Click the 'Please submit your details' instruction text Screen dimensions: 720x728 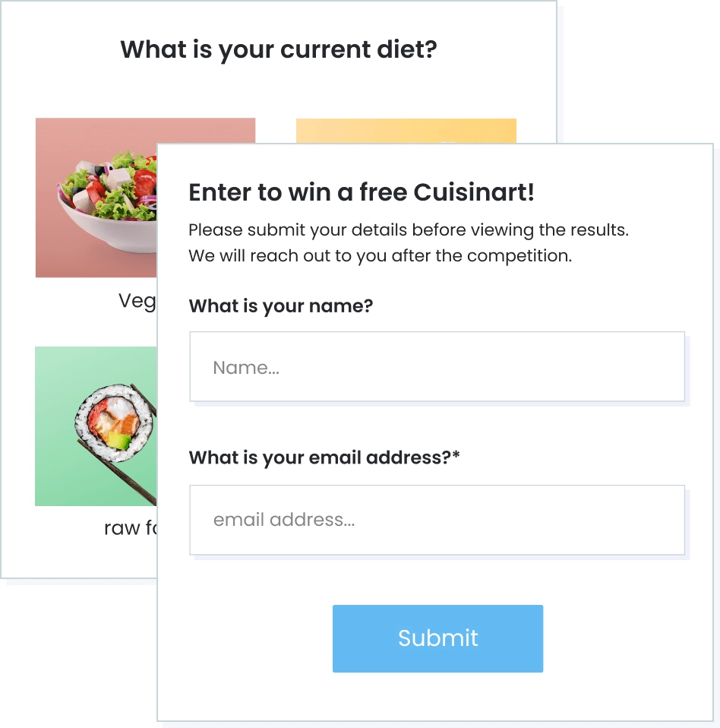(409, 229)
